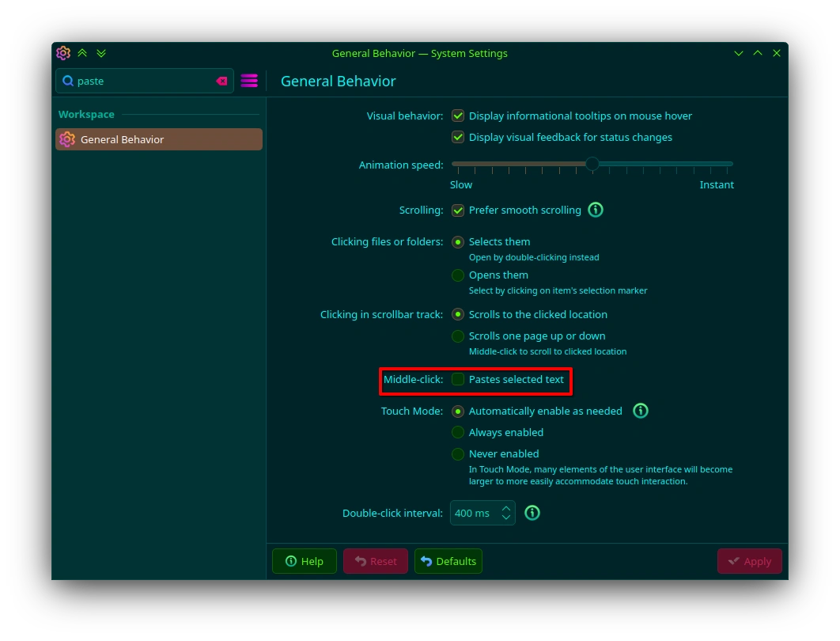Click the 'General Behavior' page heading
840x641 pixels.
coord(338,81)
